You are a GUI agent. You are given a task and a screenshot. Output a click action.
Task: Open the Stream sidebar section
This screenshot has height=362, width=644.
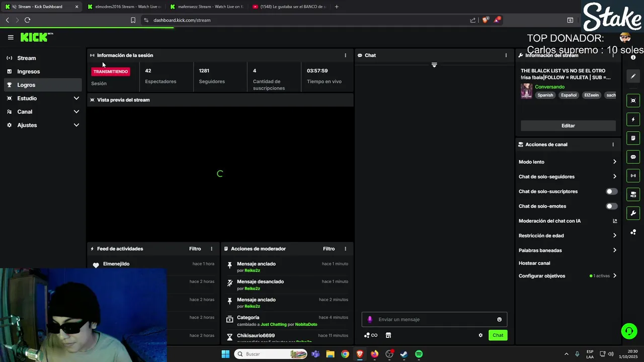pyautogui.click(x=43, y=58)
